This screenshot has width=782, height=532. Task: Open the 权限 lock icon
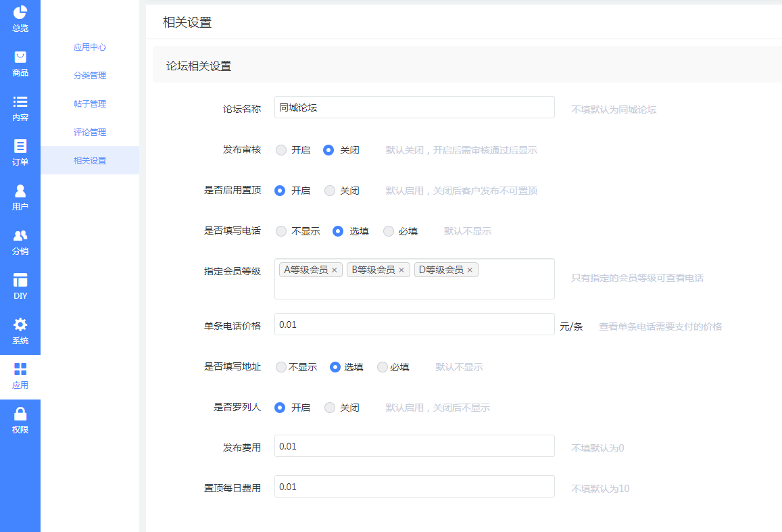point(20,414)
